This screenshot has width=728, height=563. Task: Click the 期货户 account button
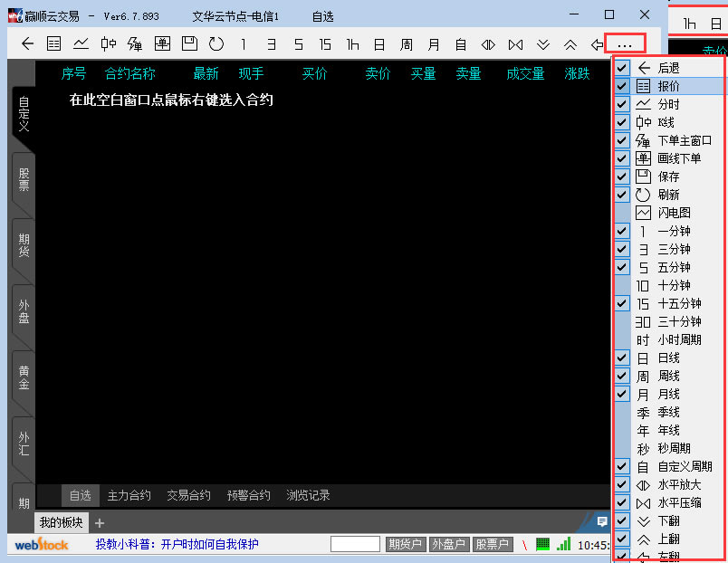tap(405, 544)
